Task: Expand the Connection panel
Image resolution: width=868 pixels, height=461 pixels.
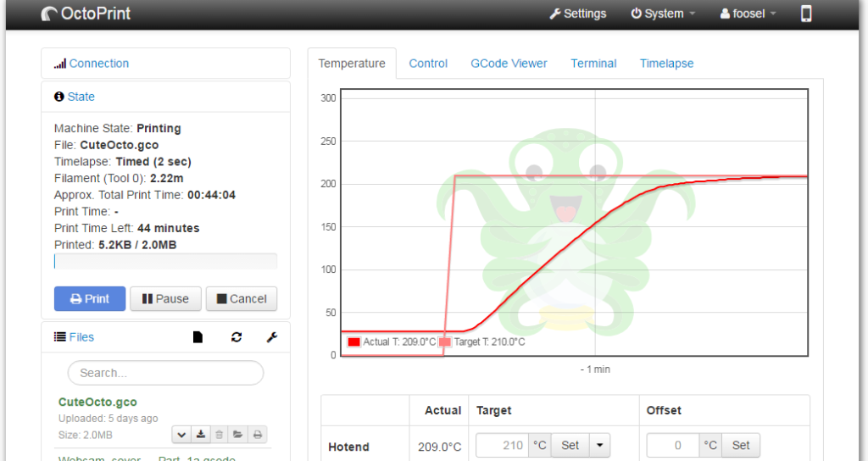Action: [x=92, y=64]
